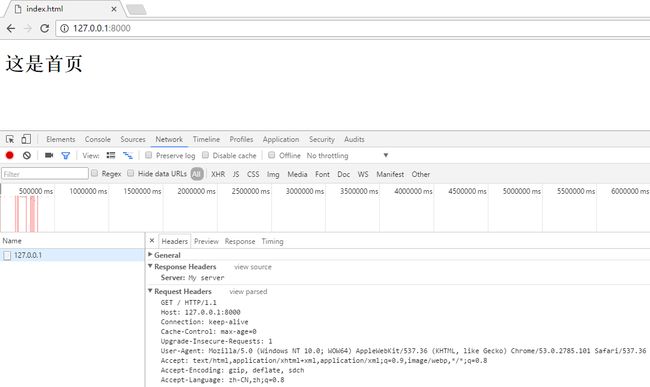Open the Console panel tab
This screenshot has height=387, width=650.
(x=98, y=139)
